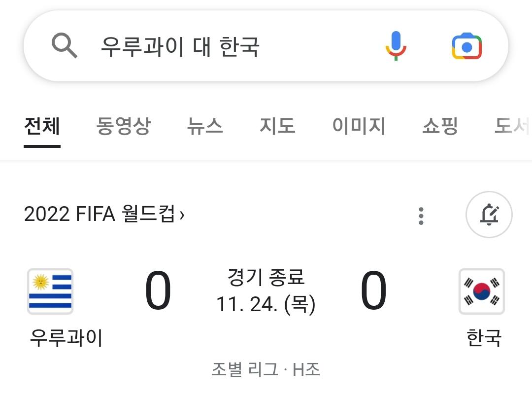Click the Uruguay flag icon
Viewport: 532px width, 397px height.
click(x=50, y=291)
